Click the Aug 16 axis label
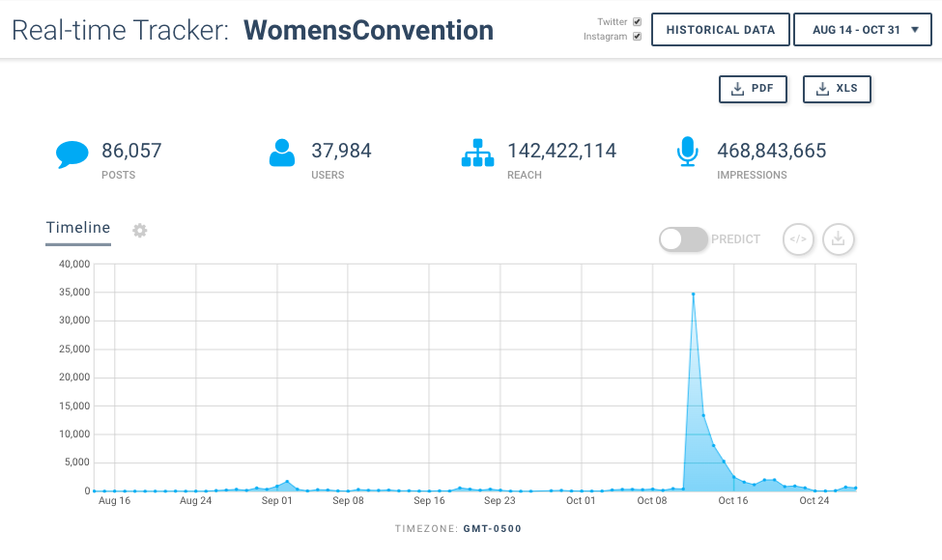 [114, 500]
